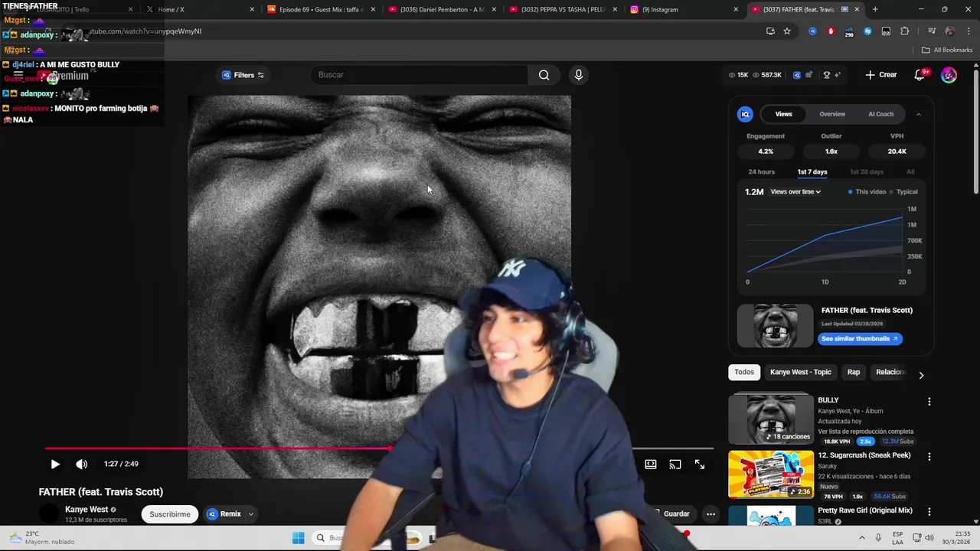This screenshot has height=551, width=980.
Task: Click the install app icon in address bar
Action: [770, 31]
